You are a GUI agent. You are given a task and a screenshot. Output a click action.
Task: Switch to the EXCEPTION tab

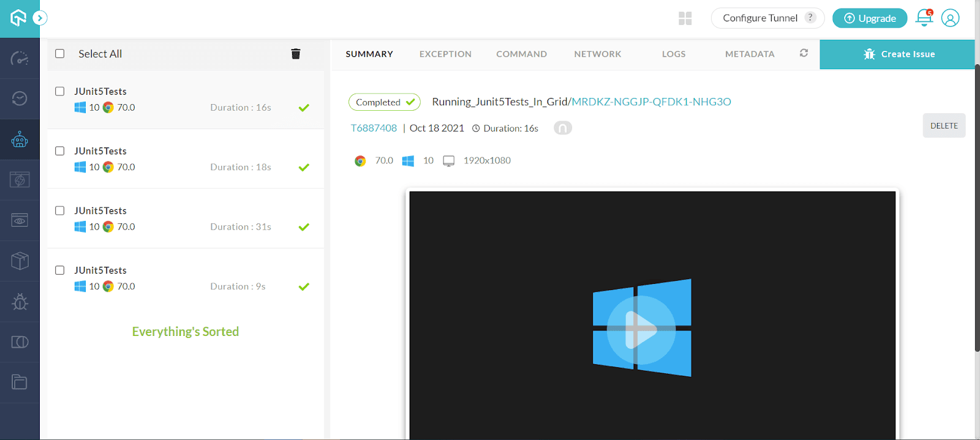[445, 54]
